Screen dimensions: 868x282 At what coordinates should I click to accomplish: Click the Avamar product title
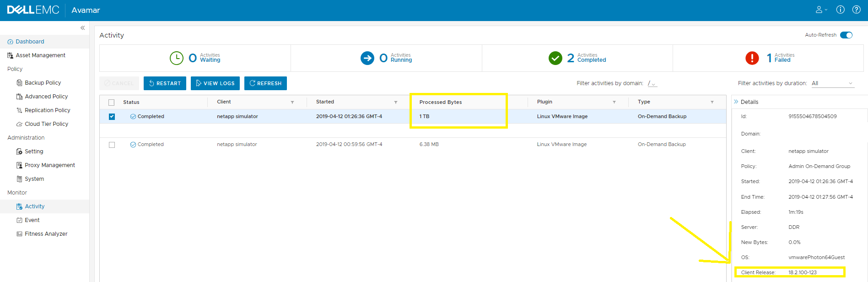tap(86, 10)
